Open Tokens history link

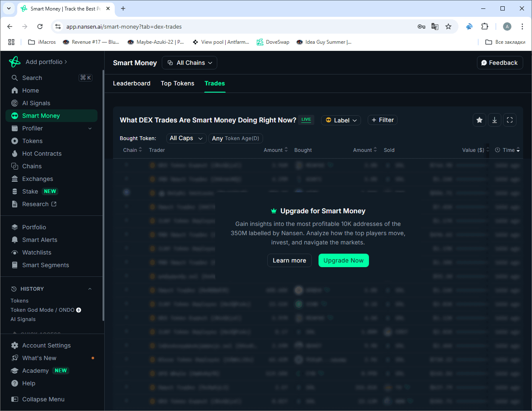(20, 301)
